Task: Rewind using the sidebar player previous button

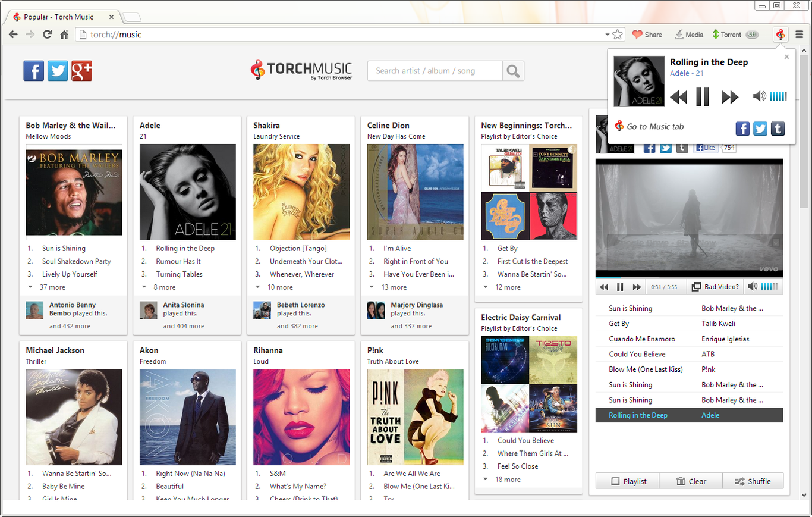Action: 604,287
